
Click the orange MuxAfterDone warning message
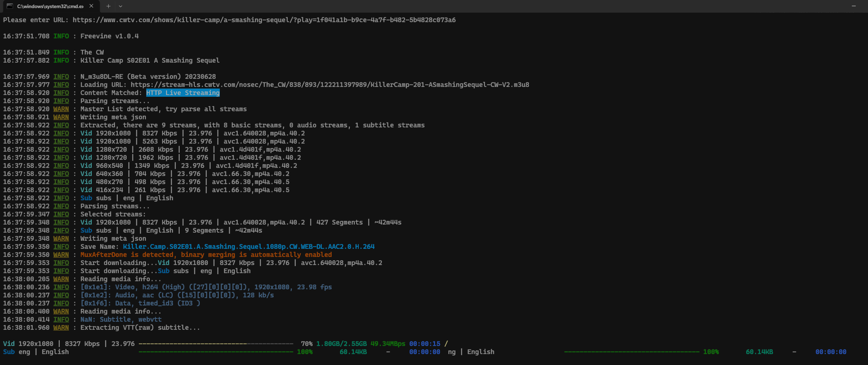coord(206,255)
